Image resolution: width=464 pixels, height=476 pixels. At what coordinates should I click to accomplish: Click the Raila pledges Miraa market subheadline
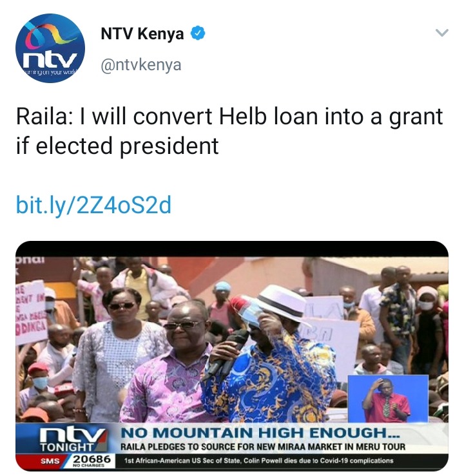[263, 447]
